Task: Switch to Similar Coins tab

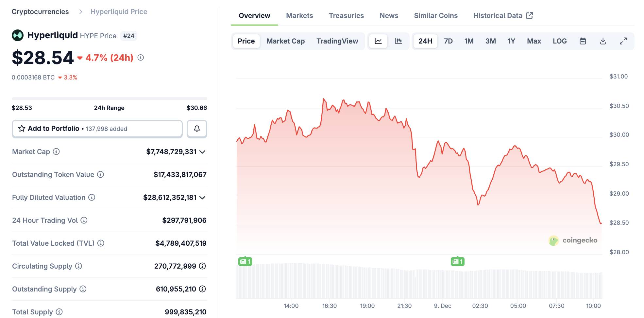Action: tap(435, 15)
